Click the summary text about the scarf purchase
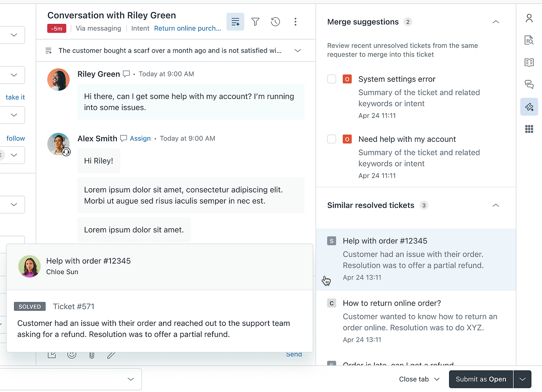Image resolution: width=542 pixels, height=392 pixels. [x=170, y=51]
